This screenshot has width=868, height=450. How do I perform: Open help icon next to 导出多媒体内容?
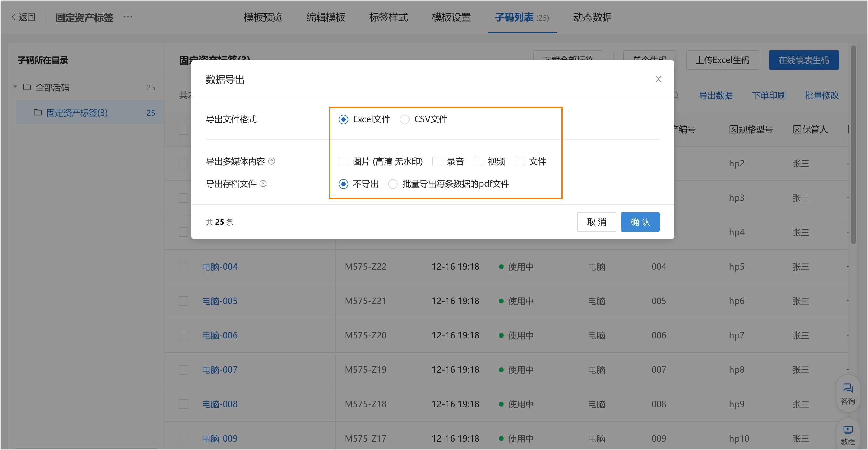tap(272, 161)
